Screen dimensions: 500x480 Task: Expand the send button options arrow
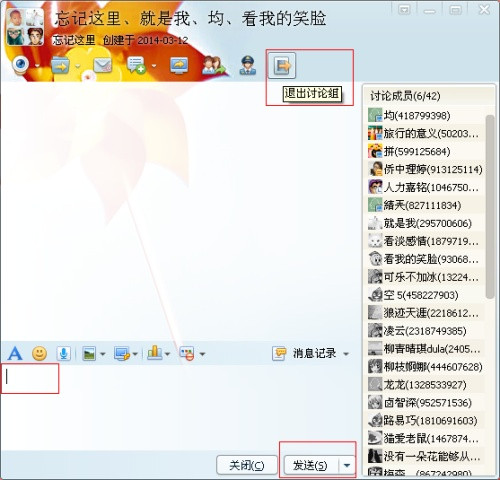pos(347,465)
